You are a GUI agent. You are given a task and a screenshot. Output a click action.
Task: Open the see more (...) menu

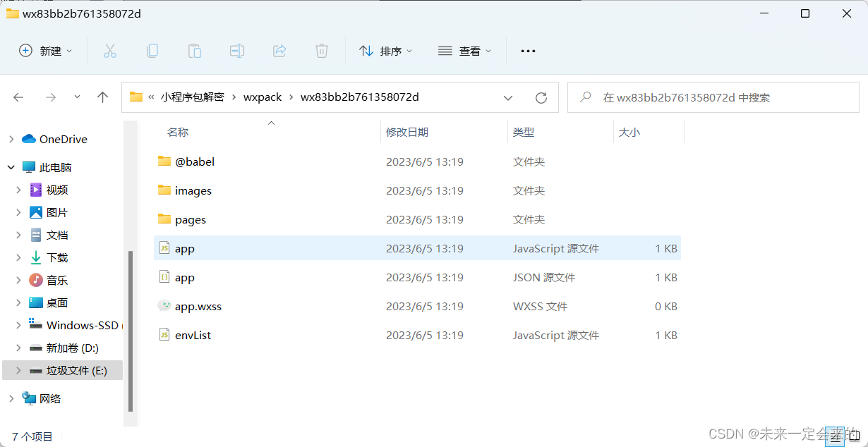pos(528,50)
